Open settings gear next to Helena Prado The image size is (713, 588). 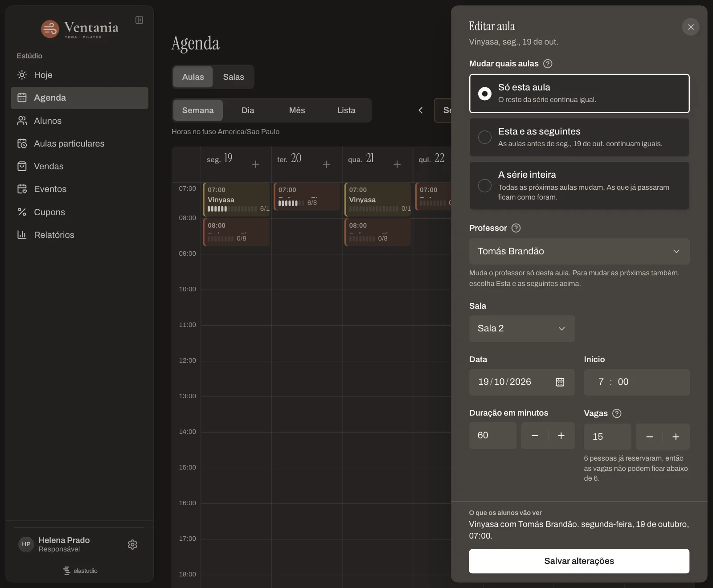pyautogui.click(x=132, y=544)
